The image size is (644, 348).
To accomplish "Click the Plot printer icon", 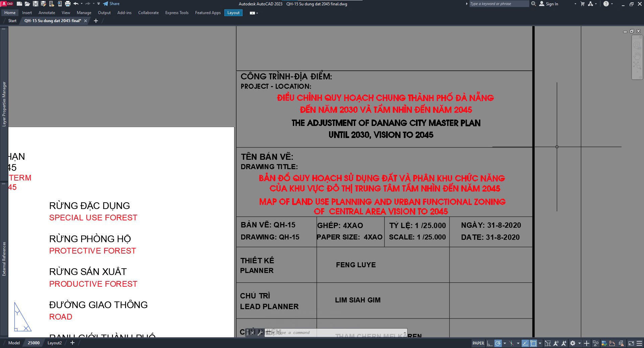I will coord(67,4).
